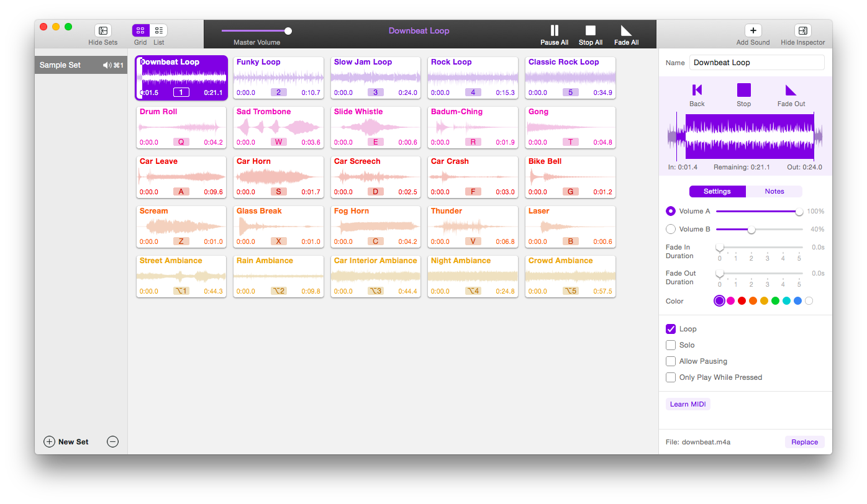This screenshot has height=504, width=867.
Task: Click the Replace file button
Action: 805,442
